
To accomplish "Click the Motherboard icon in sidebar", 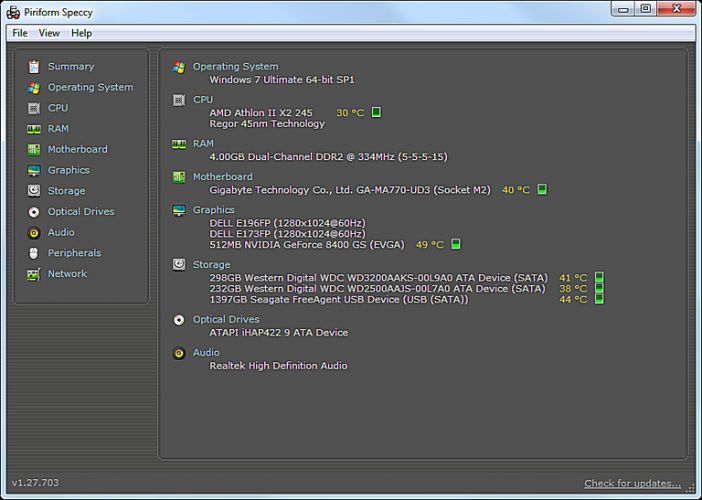I will coord(34,150).
